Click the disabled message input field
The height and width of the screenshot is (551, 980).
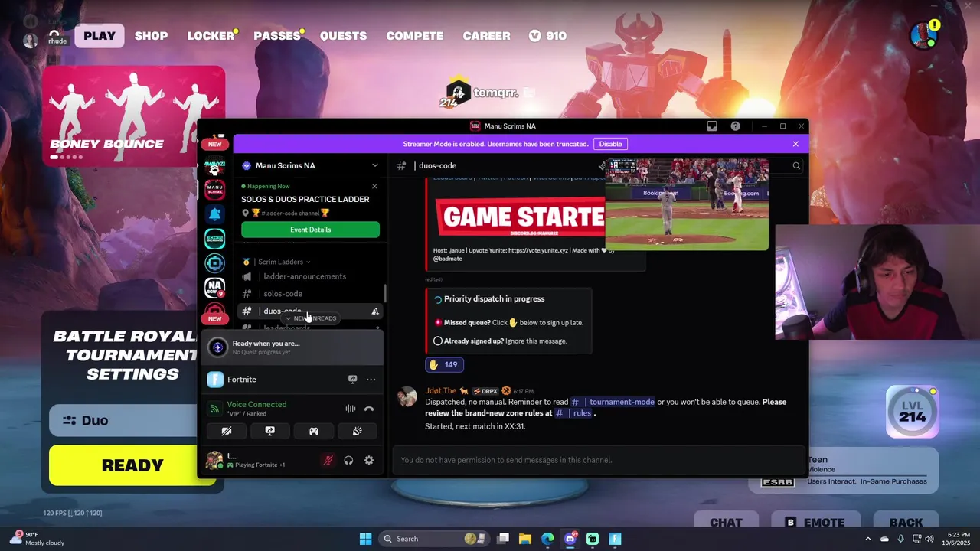click(x=599, y=460)
